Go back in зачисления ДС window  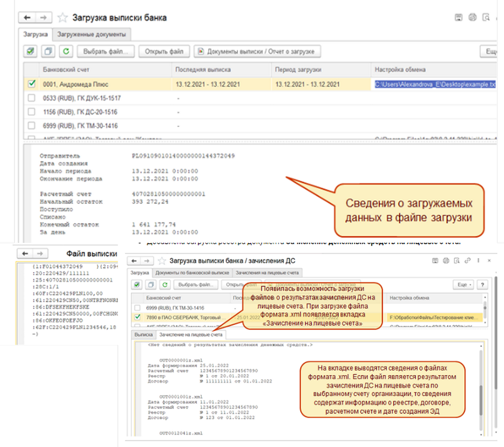134,261
